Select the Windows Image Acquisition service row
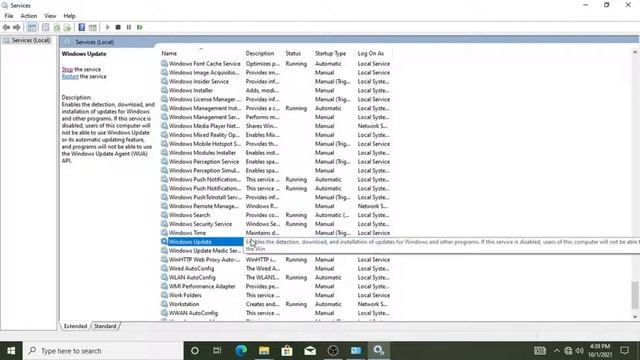 (x=276, y=73)
